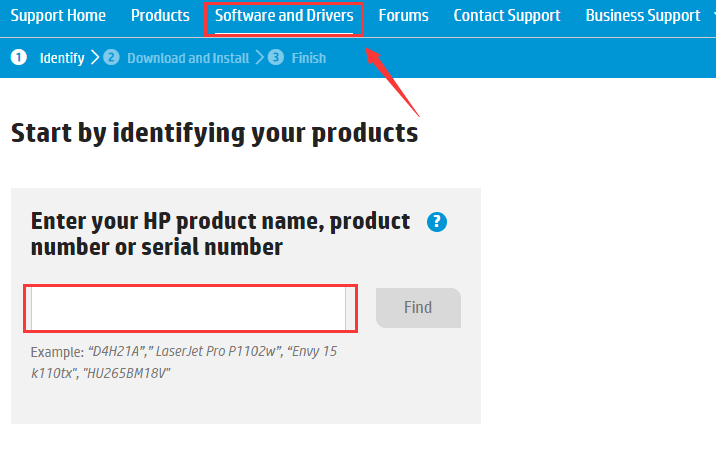The width and height of the screenshot is (716, 461).
Task: Click the example text starting with "D4H21A"
Action: [x=184, y=362]
